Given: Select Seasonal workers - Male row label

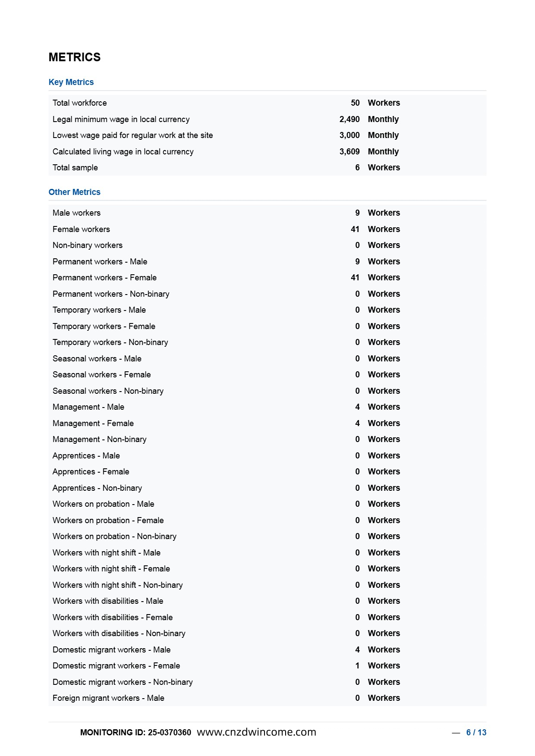Looking at the screenshot, I should (x=97, y=359).
